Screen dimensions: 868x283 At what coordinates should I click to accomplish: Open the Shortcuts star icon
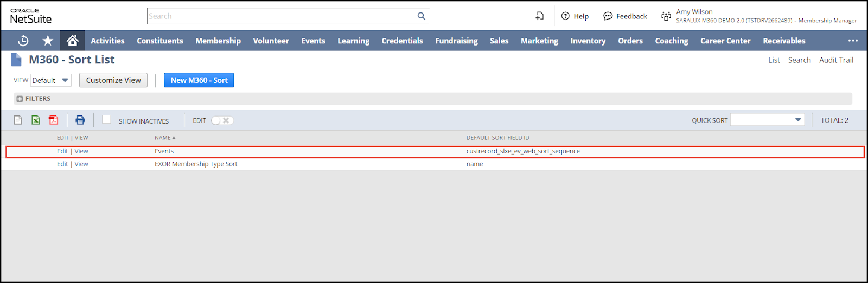pos(48,41)
